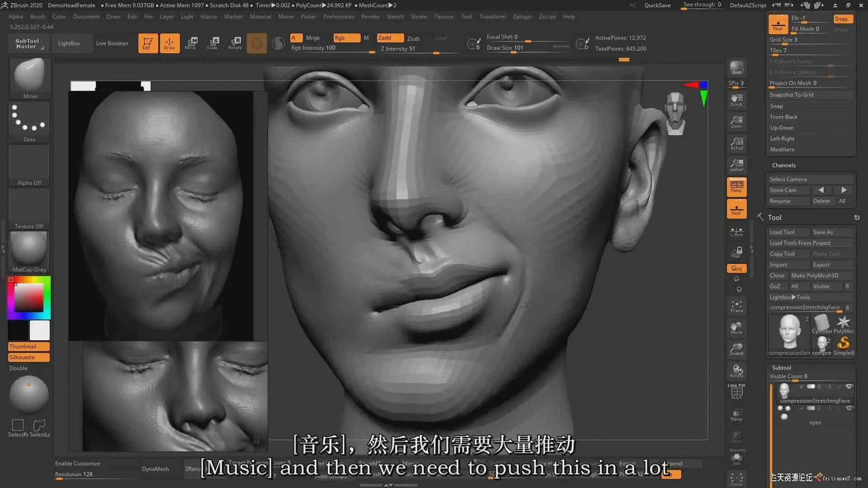The height and width of the screenshot is (488, 868).
Task: Toggle eye visibility of compressionStretchingFace subtool
Action: 849,386
